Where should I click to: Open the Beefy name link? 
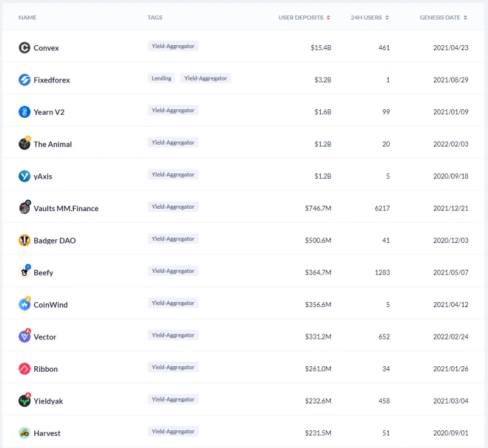[x=43, y=272]
